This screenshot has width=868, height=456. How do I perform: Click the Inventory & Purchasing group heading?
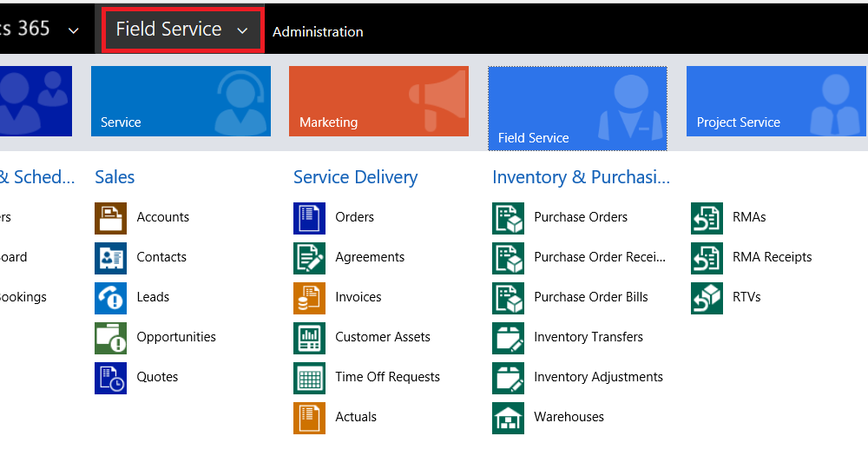(581, 177)
